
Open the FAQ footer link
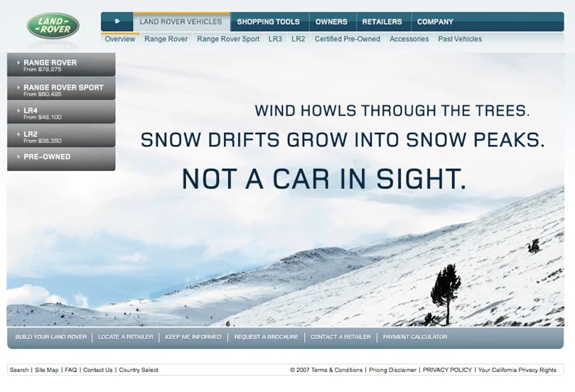(71, 370)
